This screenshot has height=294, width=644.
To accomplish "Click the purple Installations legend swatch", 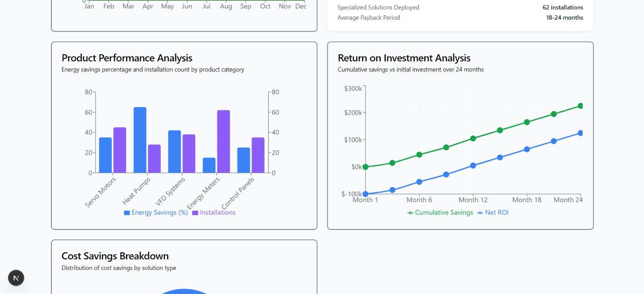I will (195, 213).
